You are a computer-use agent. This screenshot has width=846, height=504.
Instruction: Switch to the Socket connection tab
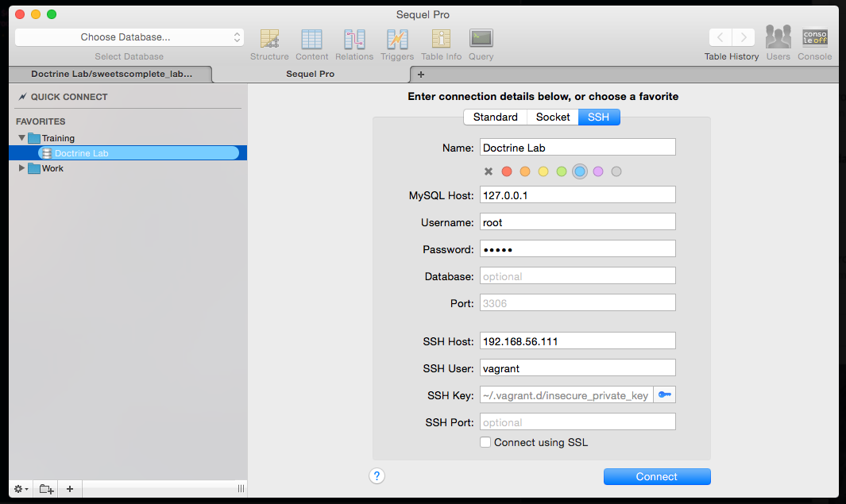pos(552,117)
